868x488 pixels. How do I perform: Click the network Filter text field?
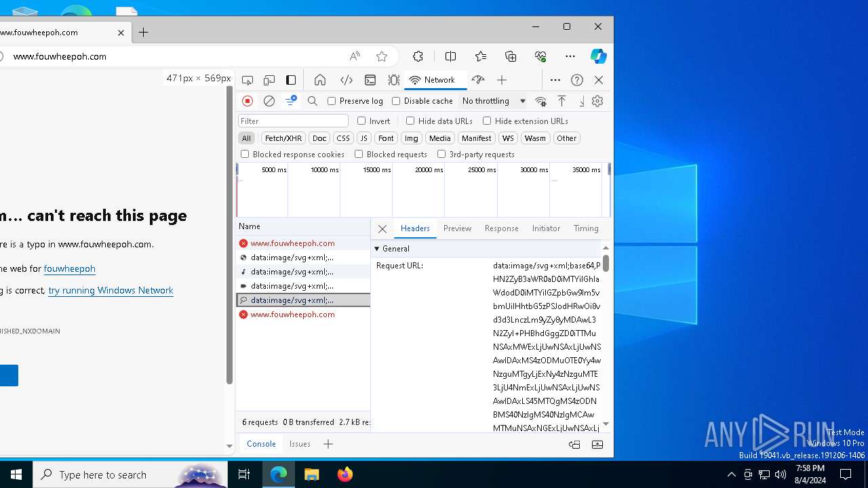pyautogui.click(x=293, y=121)
